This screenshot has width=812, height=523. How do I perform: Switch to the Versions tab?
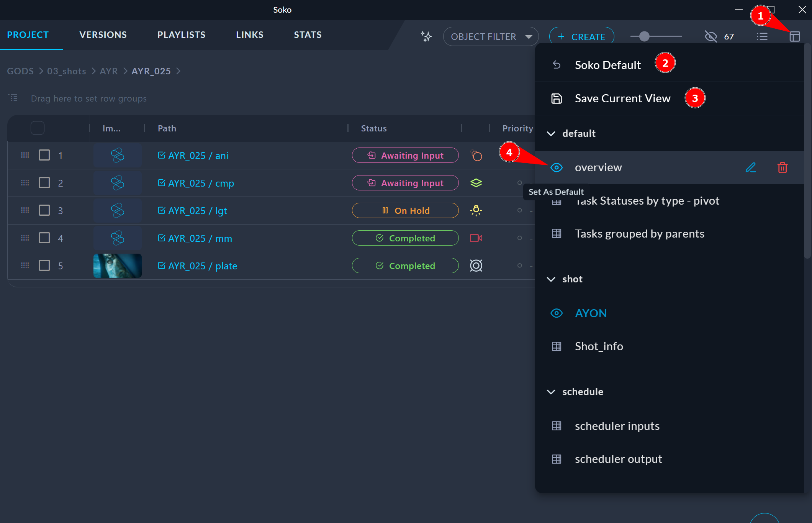click(x=103, y=35)
